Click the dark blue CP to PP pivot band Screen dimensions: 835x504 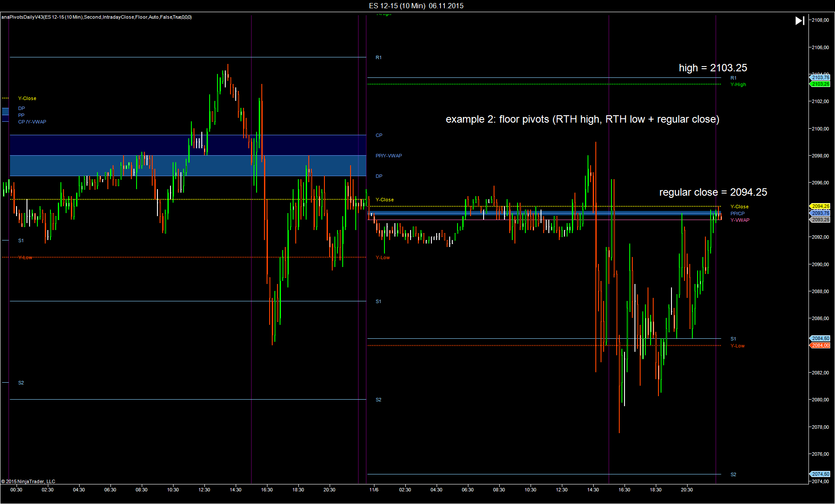87,145
